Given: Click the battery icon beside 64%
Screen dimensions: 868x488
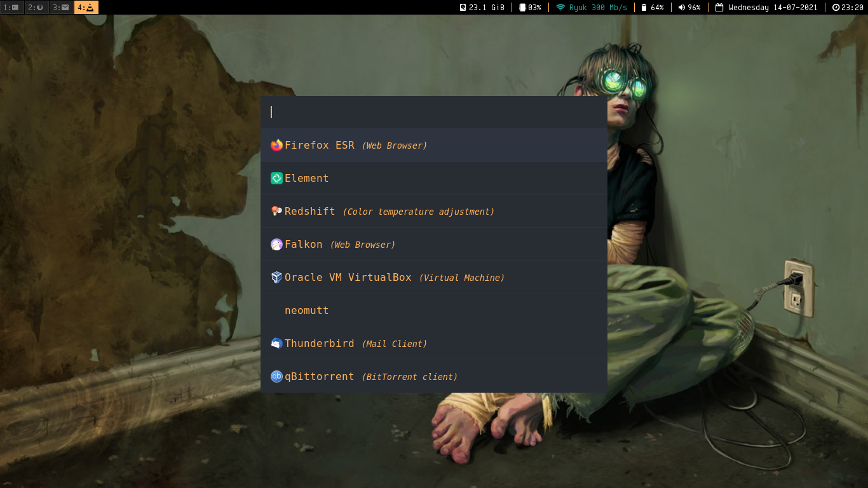Looking at the screenshot, I should 644,8.
